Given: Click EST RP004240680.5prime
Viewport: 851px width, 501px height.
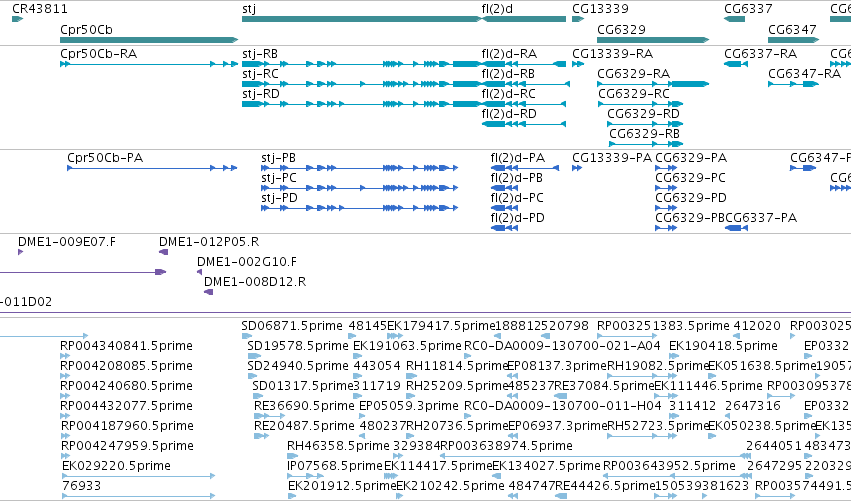Looking at the screenshot, I should click(65, 396).
